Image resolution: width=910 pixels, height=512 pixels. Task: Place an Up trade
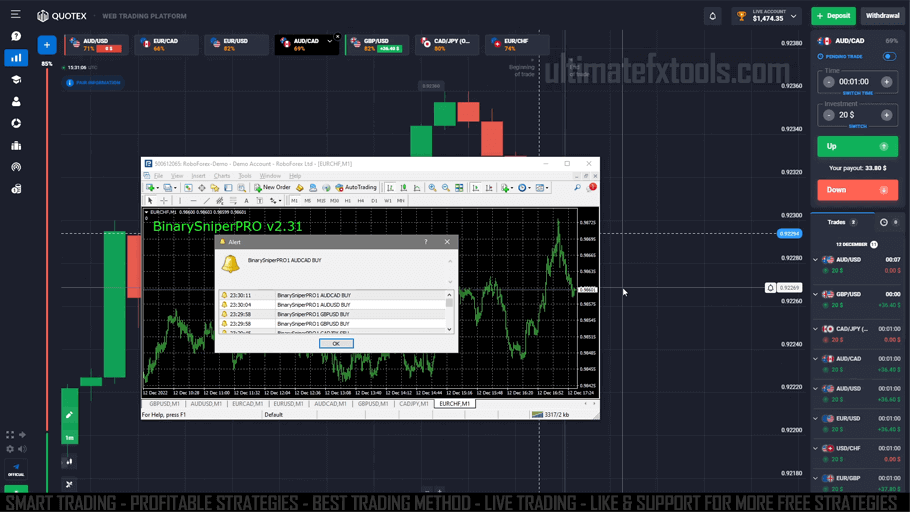(x=857, y=146)
